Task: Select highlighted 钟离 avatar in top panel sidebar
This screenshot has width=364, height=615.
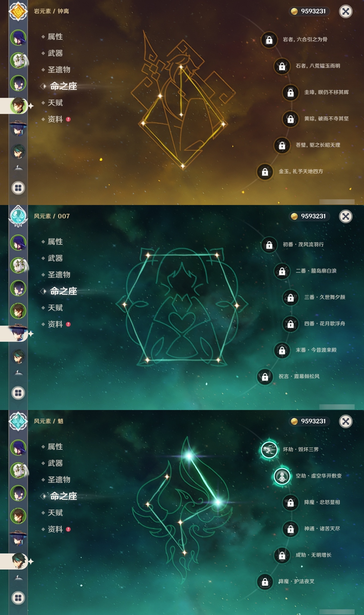Action: (x=19, y=106)
